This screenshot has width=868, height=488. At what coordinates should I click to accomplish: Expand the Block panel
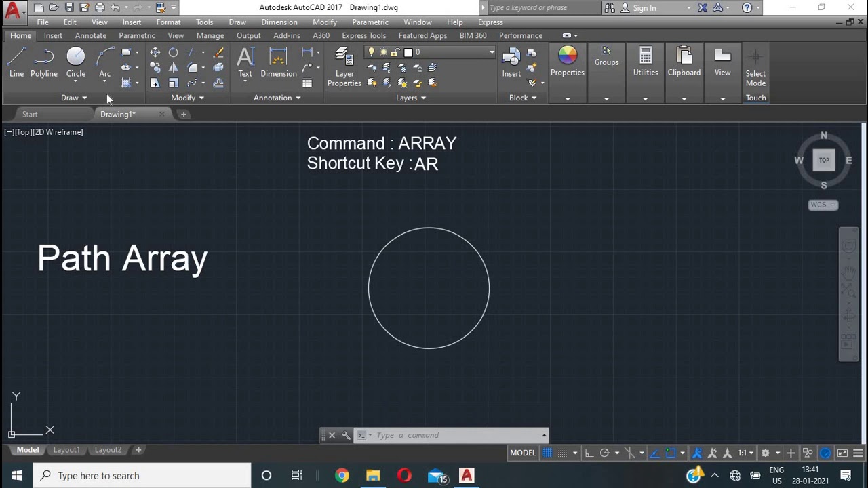click(522, 98)
